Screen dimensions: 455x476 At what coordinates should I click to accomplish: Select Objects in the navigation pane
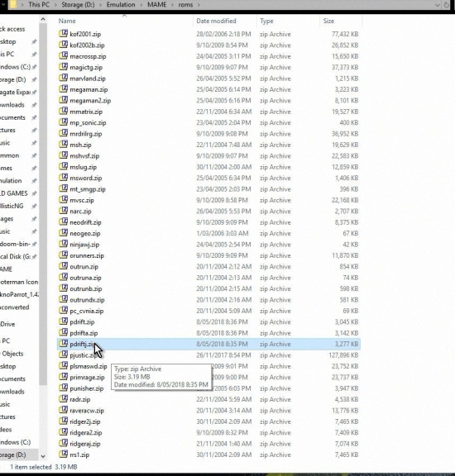coord(12,354)
